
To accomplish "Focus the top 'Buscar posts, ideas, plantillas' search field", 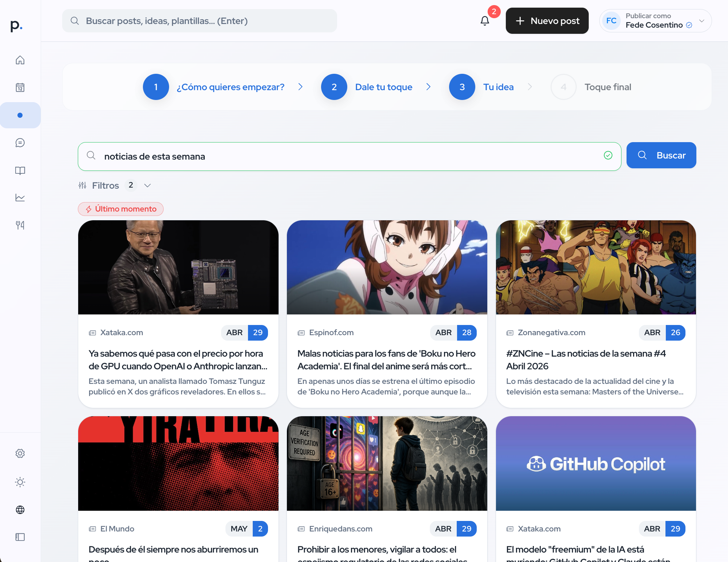I will point(199,21).
